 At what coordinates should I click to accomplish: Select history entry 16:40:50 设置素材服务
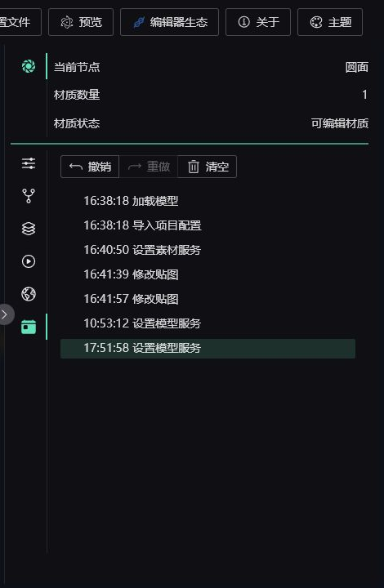(208, 250)
